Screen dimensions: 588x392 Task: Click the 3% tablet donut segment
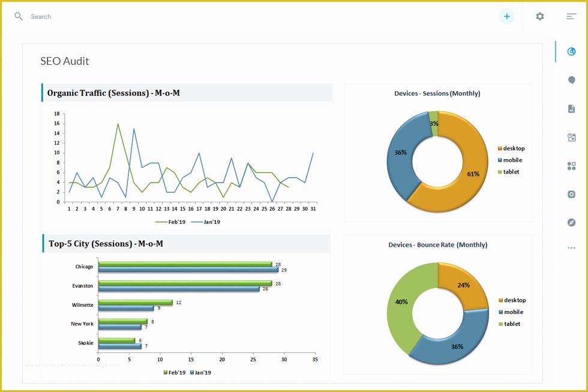433,123
